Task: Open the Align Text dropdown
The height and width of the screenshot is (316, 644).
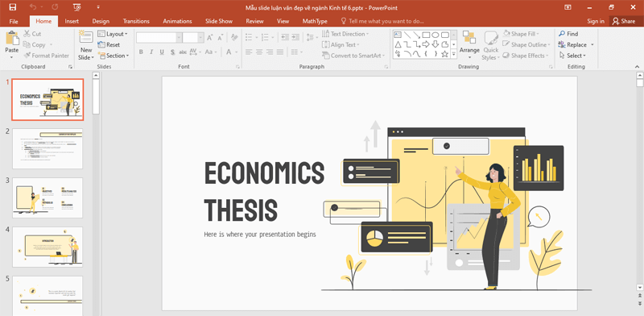Action: pos(341,44)
